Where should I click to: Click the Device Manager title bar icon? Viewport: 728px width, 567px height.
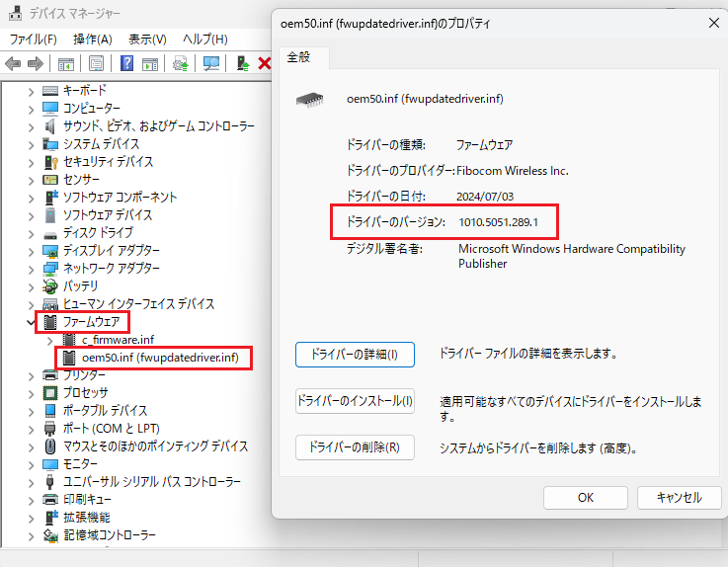coord(16,13)
